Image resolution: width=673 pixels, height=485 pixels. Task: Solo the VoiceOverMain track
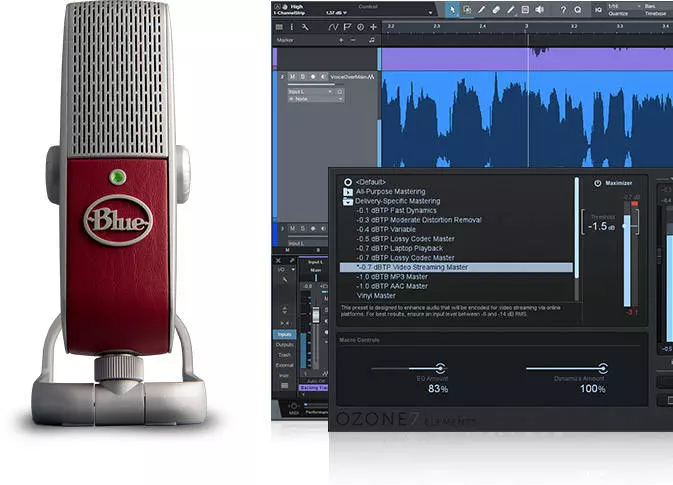(304, 77)
